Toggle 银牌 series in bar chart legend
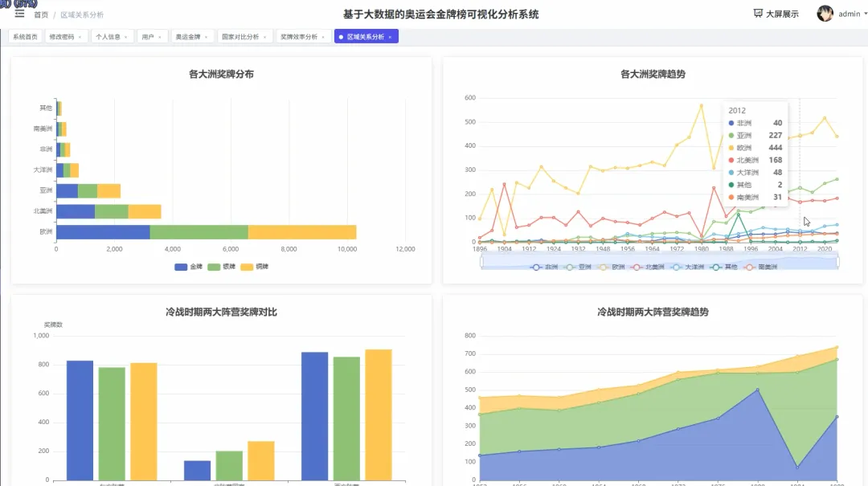The width and height of the screenshot is (868, 486). 222,267
